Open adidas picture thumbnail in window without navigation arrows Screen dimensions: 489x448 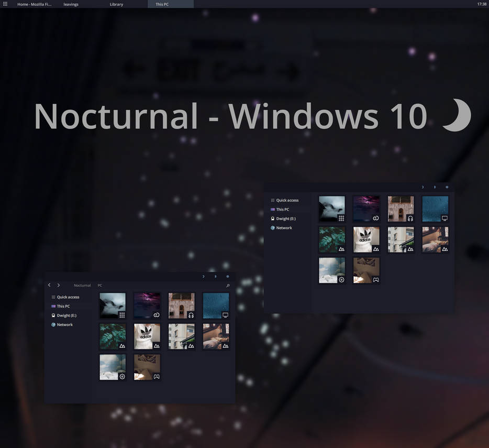tap(366, 239)
